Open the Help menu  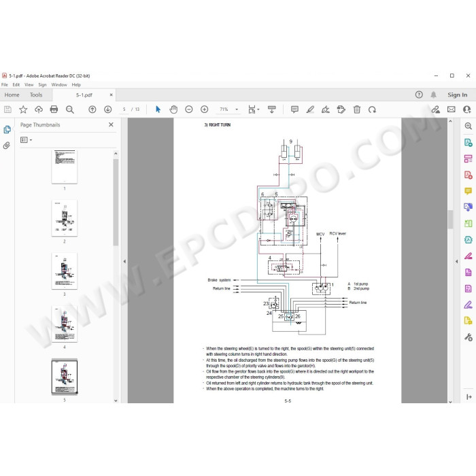pos(76,85)
